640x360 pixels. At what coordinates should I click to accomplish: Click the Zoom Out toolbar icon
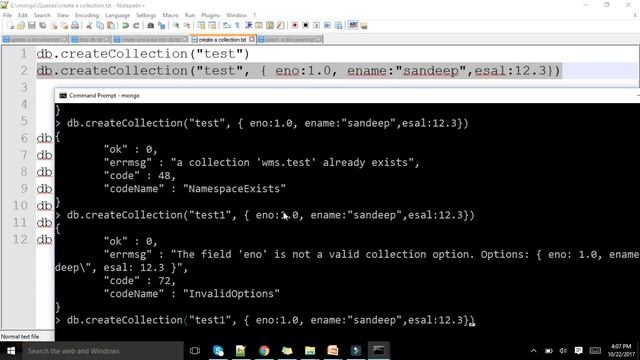tap(187, 25)
